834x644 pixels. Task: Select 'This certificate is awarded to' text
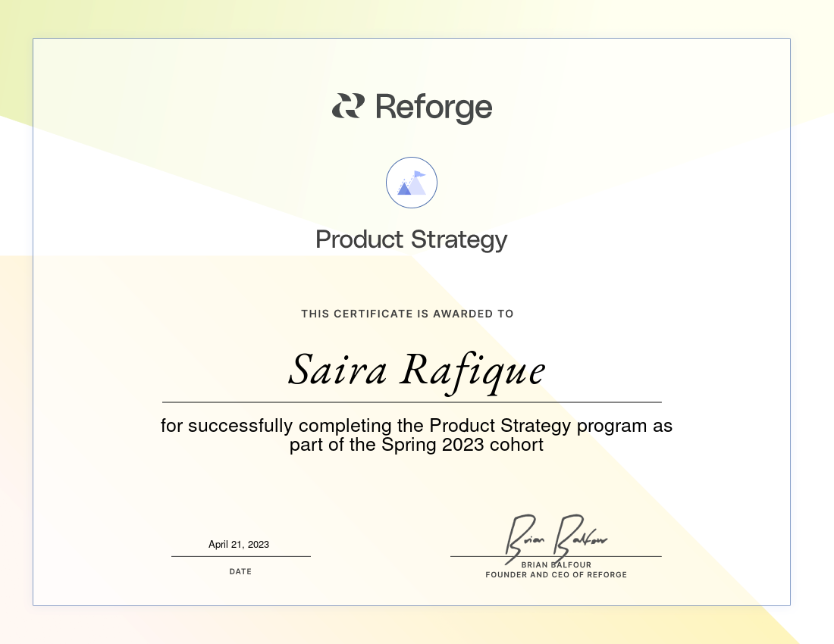coord(407,314)
